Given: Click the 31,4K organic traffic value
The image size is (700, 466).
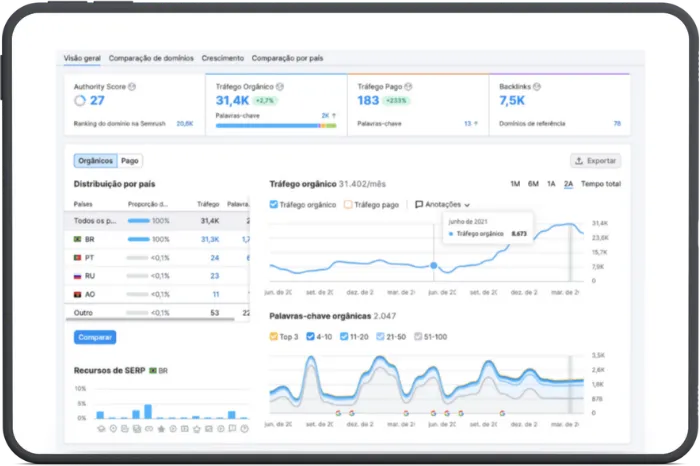Looking at the screenshot, I should pyautogui.click(x=232, y=100).
